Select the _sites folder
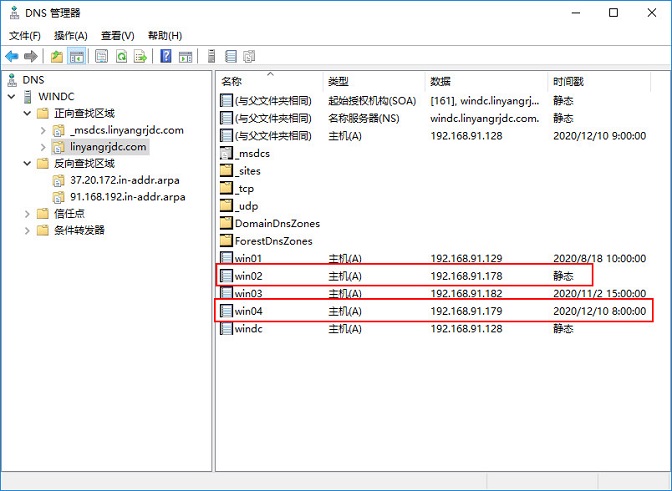 point(240,171)
